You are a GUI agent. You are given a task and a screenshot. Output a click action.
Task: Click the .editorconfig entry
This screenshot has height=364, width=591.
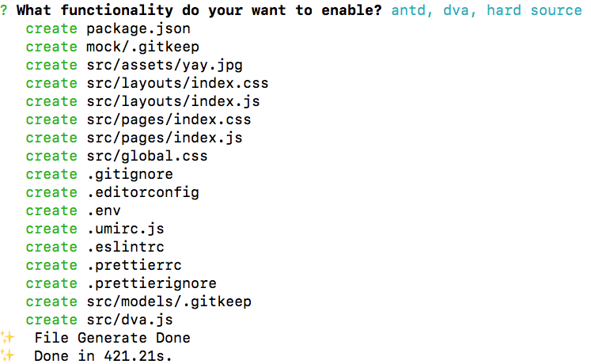click(x=143, y=192)
